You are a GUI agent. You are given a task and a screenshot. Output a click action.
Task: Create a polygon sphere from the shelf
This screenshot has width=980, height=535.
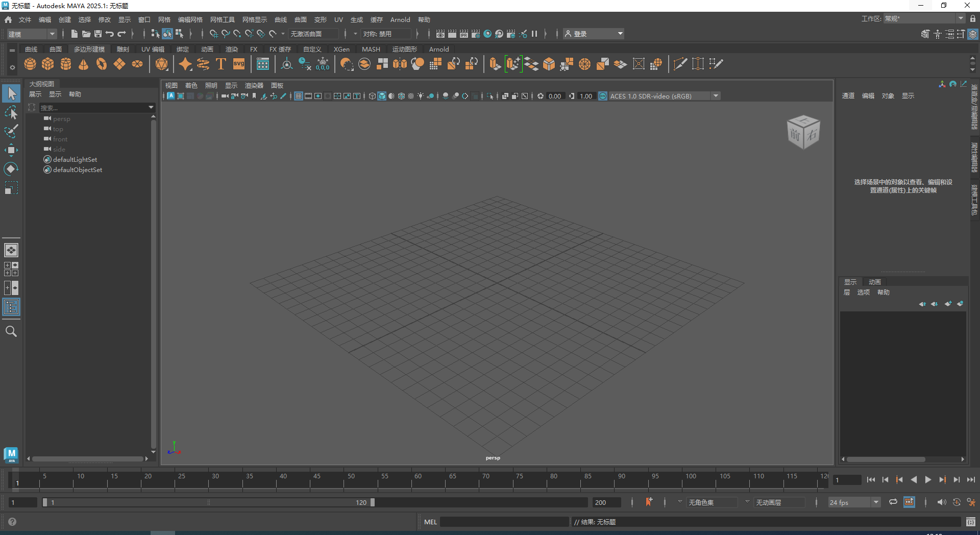tap(30, 64)
